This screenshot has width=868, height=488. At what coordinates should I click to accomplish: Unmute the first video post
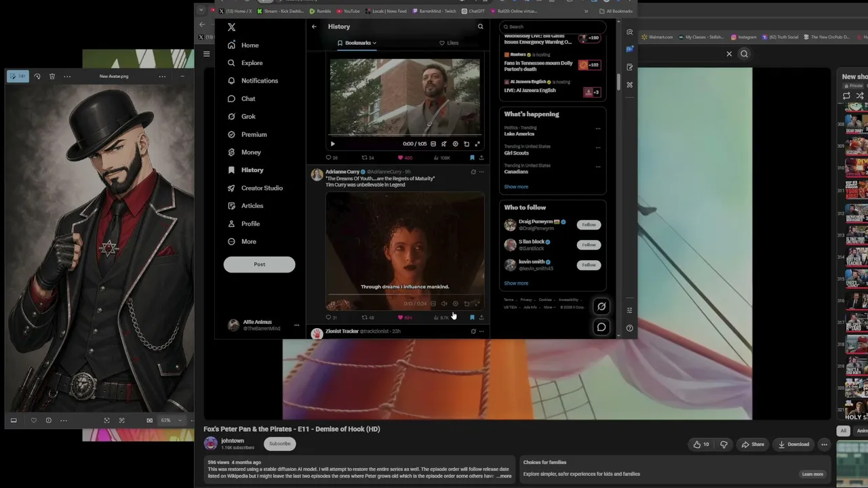[x=444, y=144]
